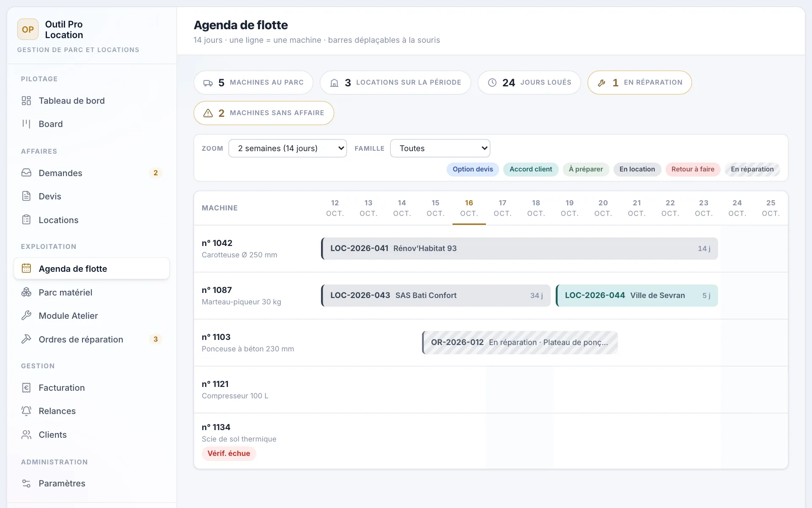Click the Tableau de bord grid icon
812x508 pixels.
[x=26, y=101]
